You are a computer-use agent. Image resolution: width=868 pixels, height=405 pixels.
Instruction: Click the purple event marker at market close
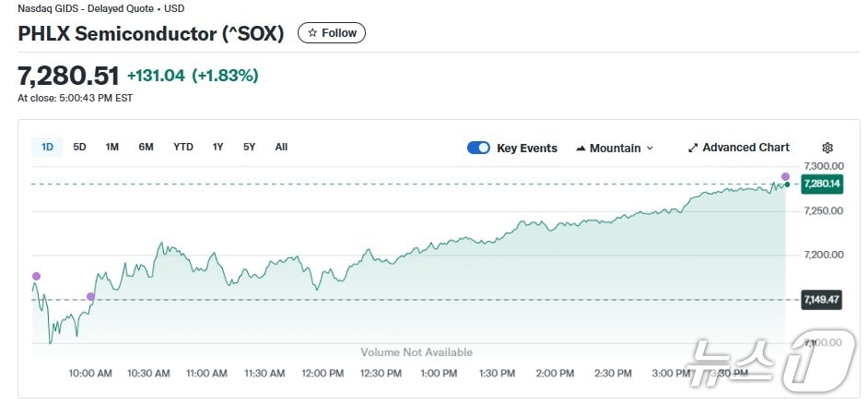coord(786,176)
